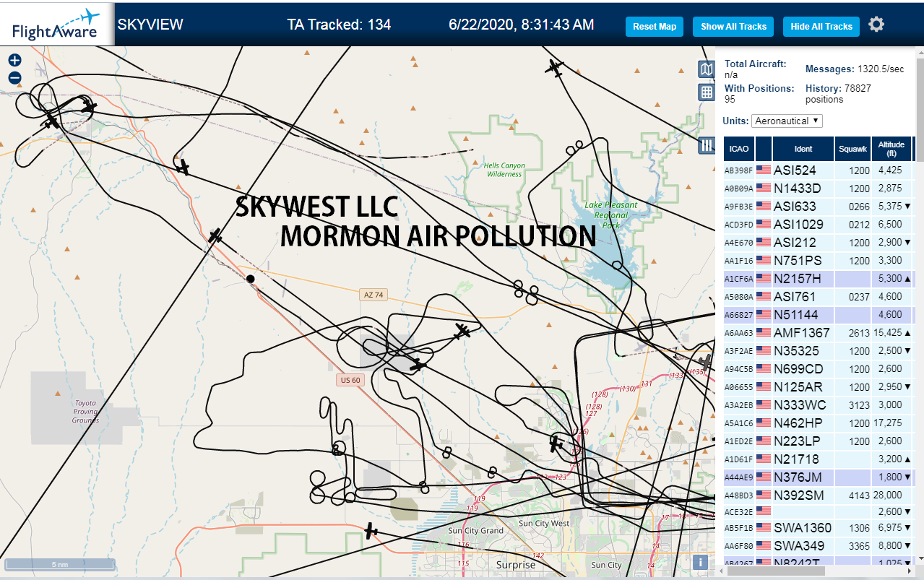
Task: Select the ASI761 ident
Action: click(795, 297)
